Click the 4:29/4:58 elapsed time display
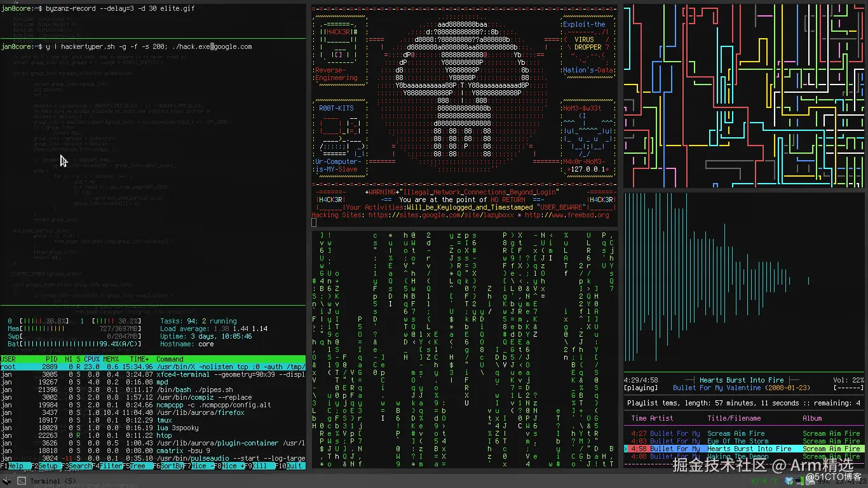Viewport: 868px width, 488px height. click(x=641, y=380)
